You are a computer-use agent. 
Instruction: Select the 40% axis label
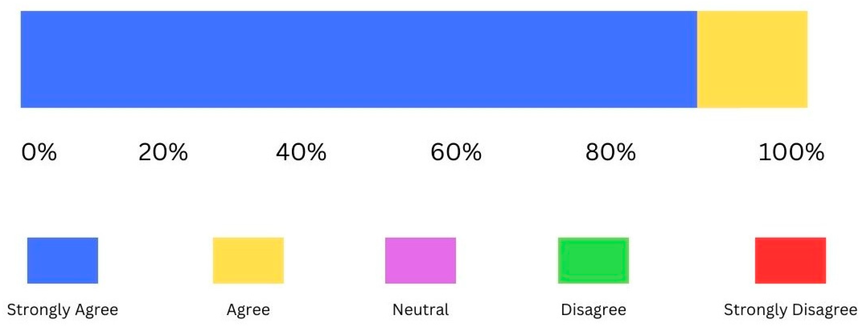tap(301, 152)
